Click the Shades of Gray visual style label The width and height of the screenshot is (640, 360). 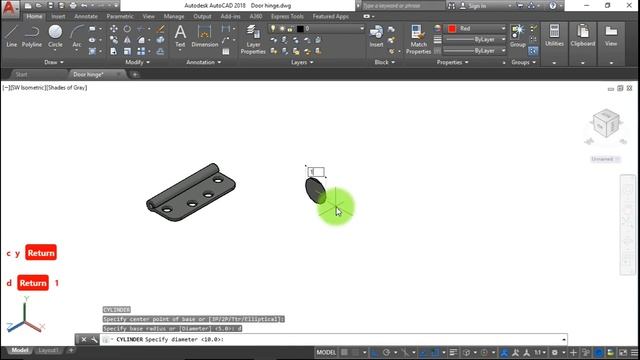click(x=66, y=87)
